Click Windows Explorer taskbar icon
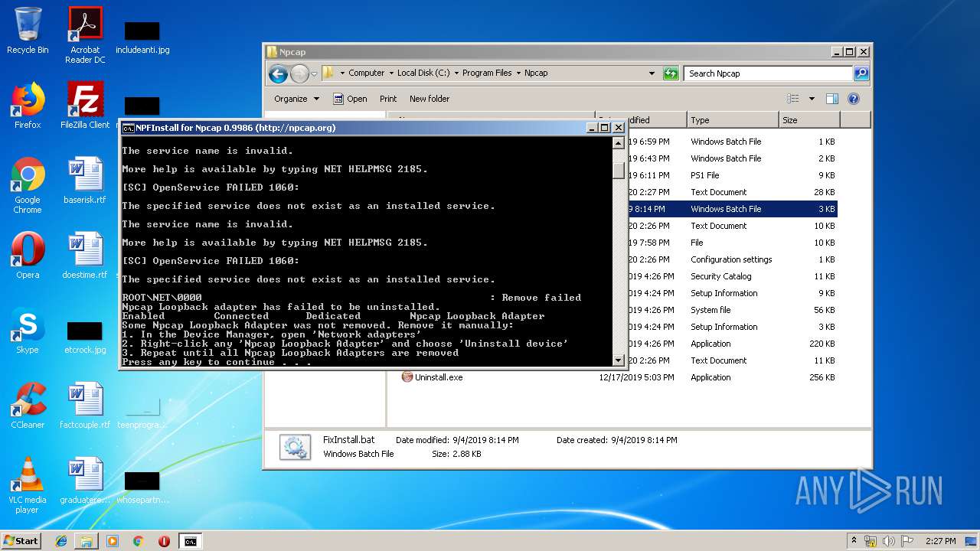Viewport: 980px width, 551px height. 87,541
